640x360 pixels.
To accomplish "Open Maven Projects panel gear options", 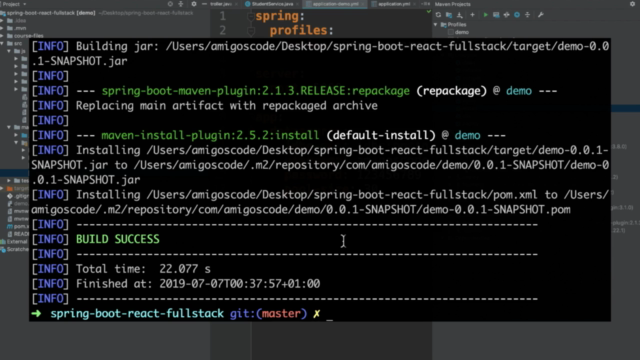I will [x=632, y=4].
